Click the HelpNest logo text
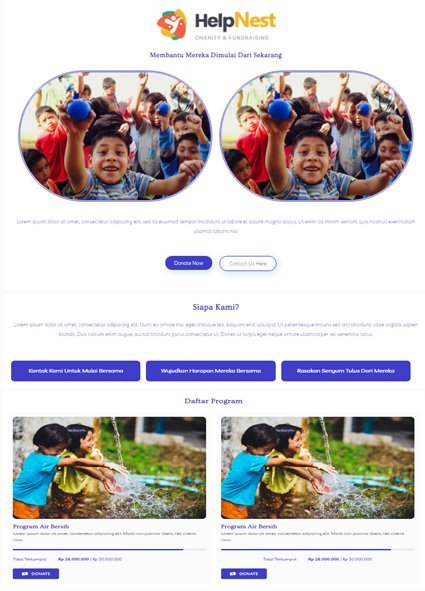The width and height of the screenshot is (425, 591). coord(235,21)
